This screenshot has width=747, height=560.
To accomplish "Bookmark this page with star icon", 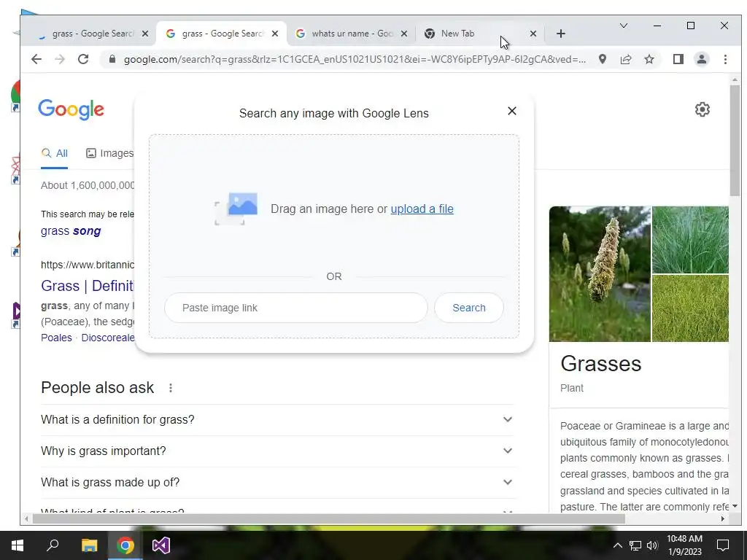I will coord(649,60).
